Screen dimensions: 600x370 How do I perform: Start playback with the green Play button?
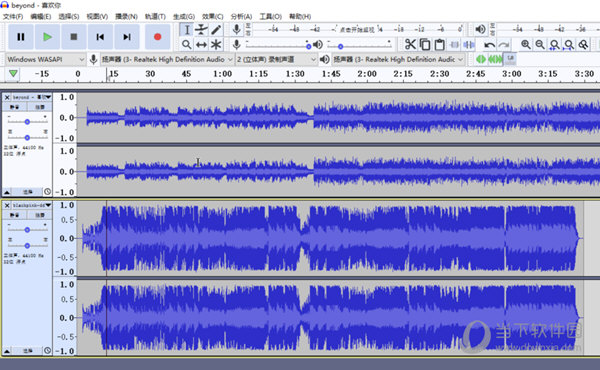[x=47, y=37]
